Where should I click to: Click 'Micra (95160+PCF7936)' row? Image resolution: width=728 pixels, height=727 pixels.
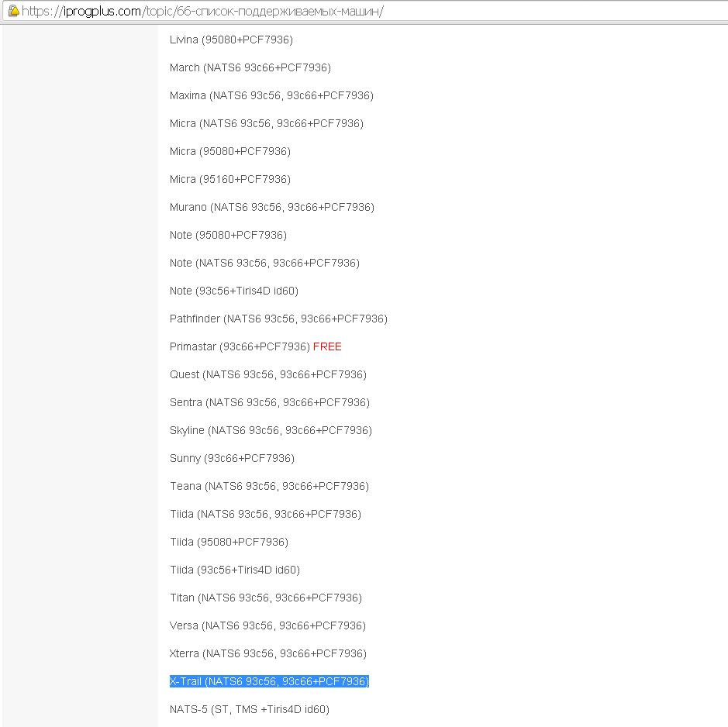coord(230,179)
